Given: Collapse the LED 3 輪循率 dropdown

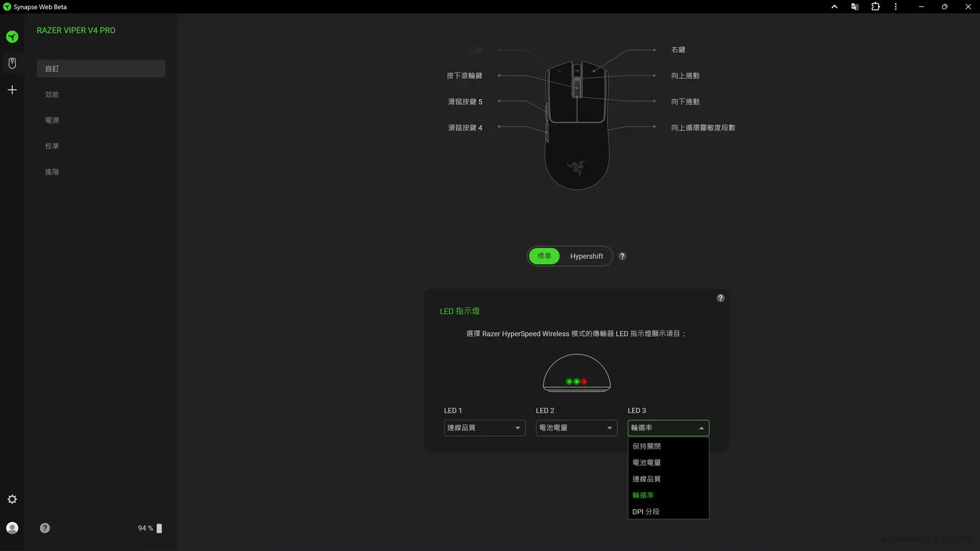Looking at the screenshot, I should pyautogui.click(x=668, y=428).
